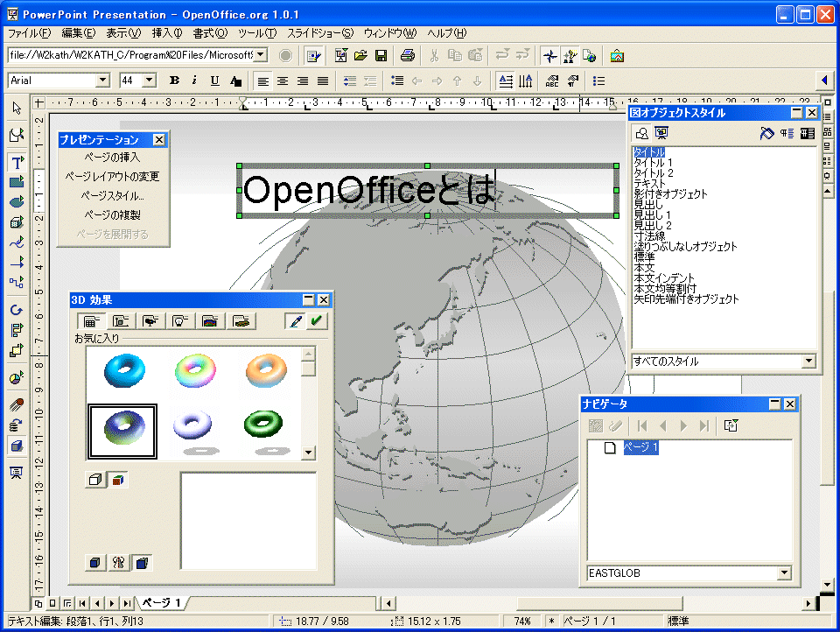Click ページレイアウトの変更
840x632 pixels.
(x=113, y=176)
